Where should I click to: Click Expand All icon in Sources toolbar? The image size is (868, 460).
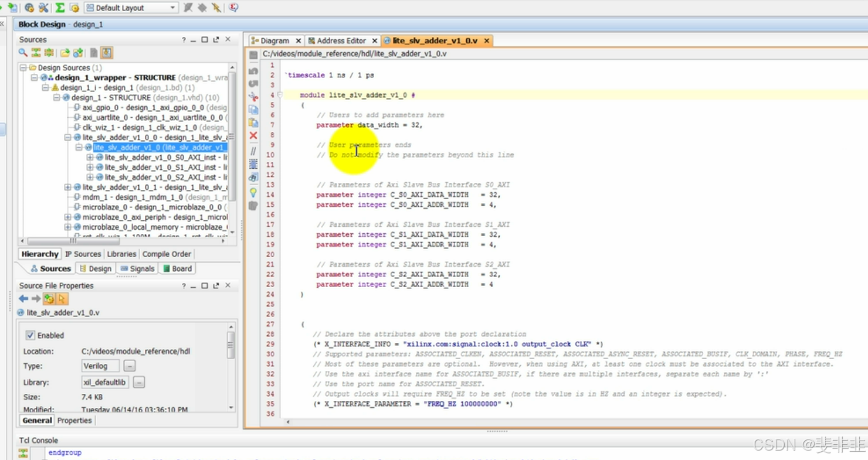[x=49, y=53]
